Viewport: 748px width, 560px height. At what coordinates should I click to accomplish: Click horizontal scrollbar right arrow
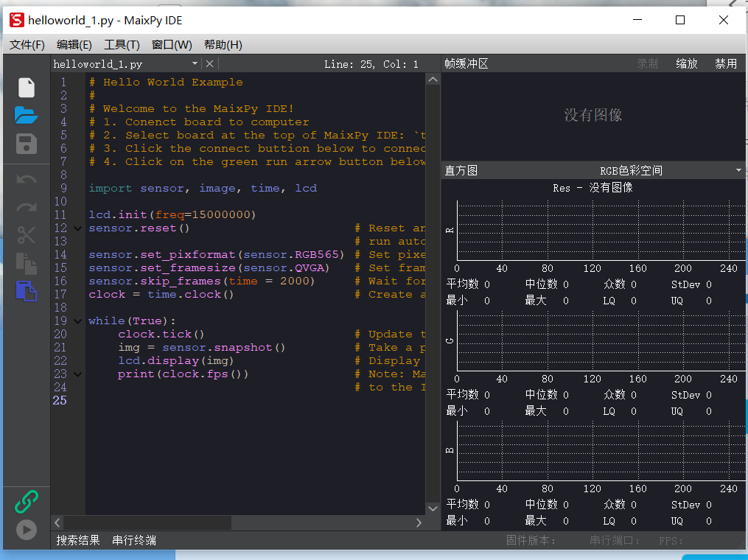419,523
